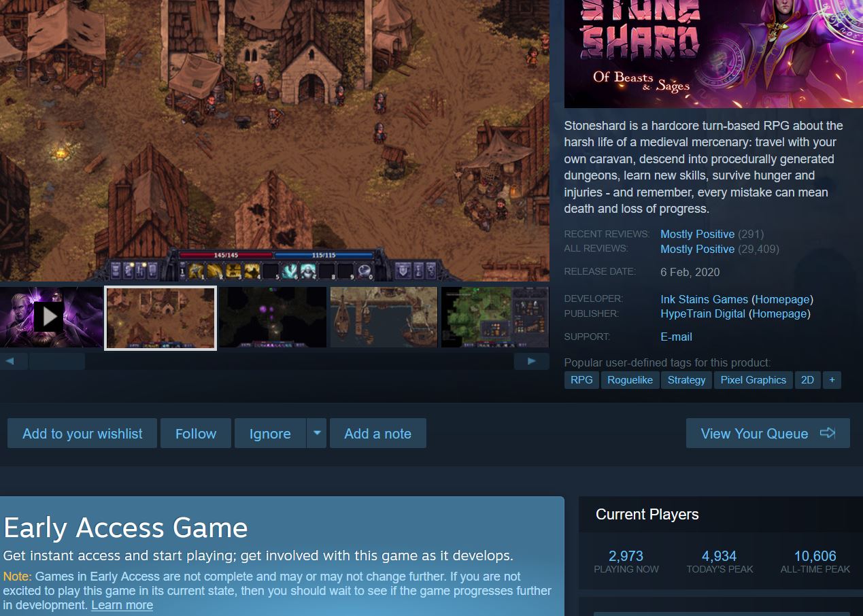Click the support E-mail link
This screenshot has width=863, height=616.
click(x=676, y=337)
